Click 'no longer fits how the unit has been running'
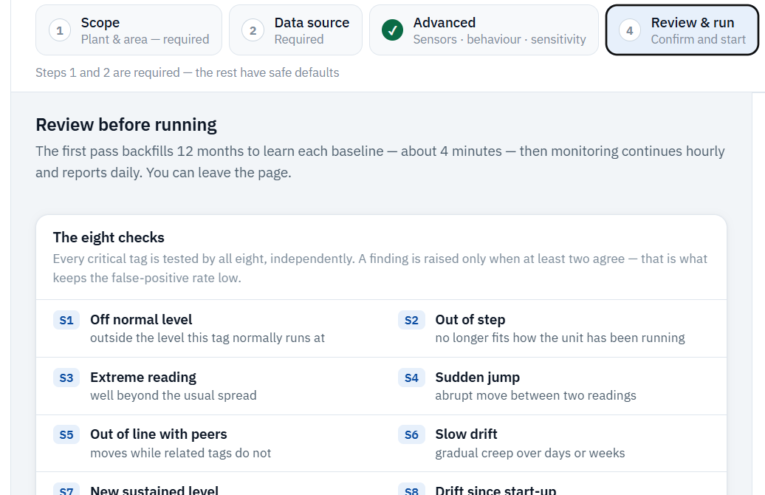The height and width of the screenshot is (495, 765). pyautogui.click(x=560, y=338)
